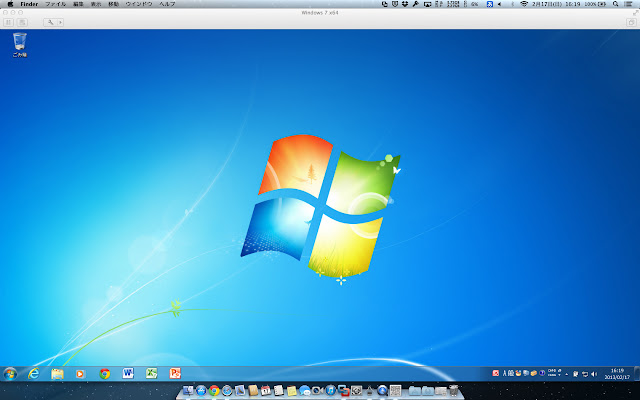This screenshot has width=640, height=400.
Task: Open Google Chrome from the Mac Dock
Action: [214, 391]
